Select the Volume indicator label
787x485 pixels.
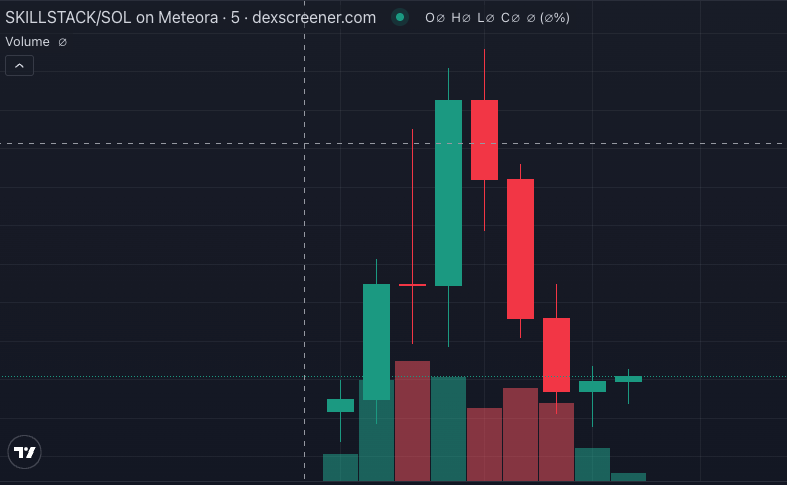point(28,42)
